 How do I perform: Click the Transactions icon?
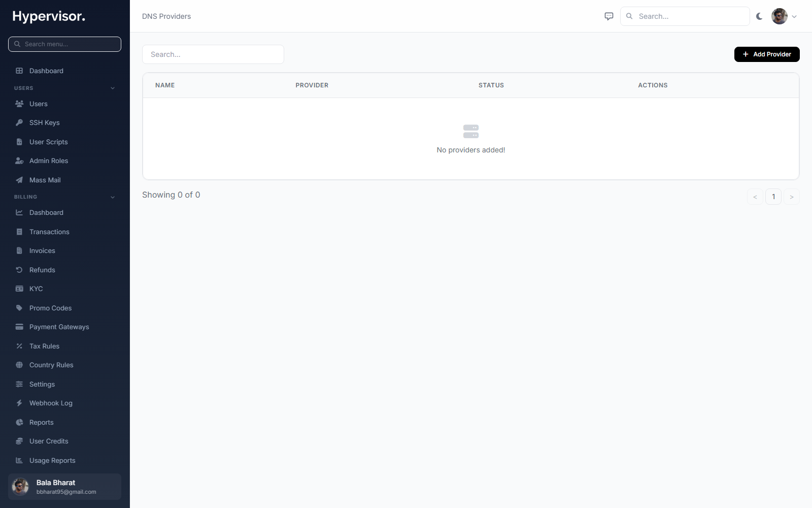pos(19,232)
